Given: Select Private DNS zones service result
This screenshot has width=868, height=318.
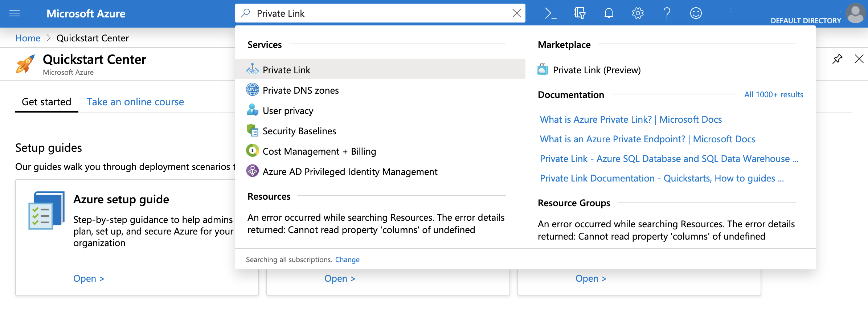Looking at the screenshot, I should tap(380, 89).
